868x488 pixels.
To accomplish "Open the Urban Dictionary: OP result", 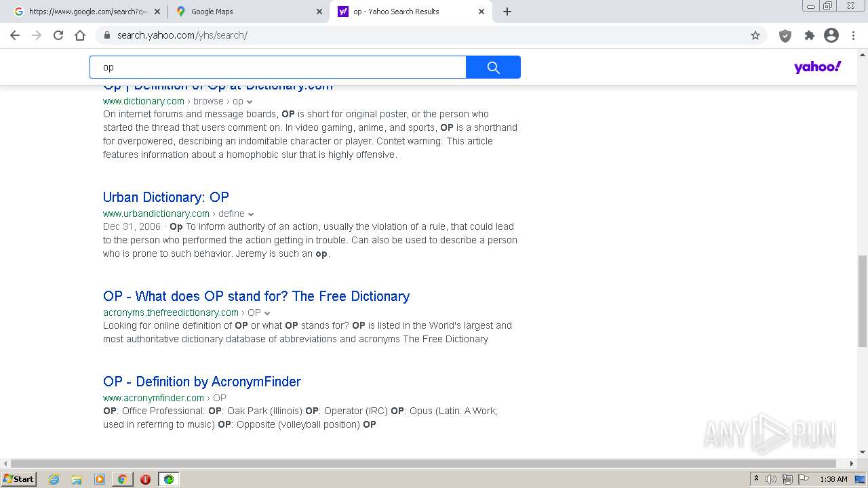I will tap(166, 197).
